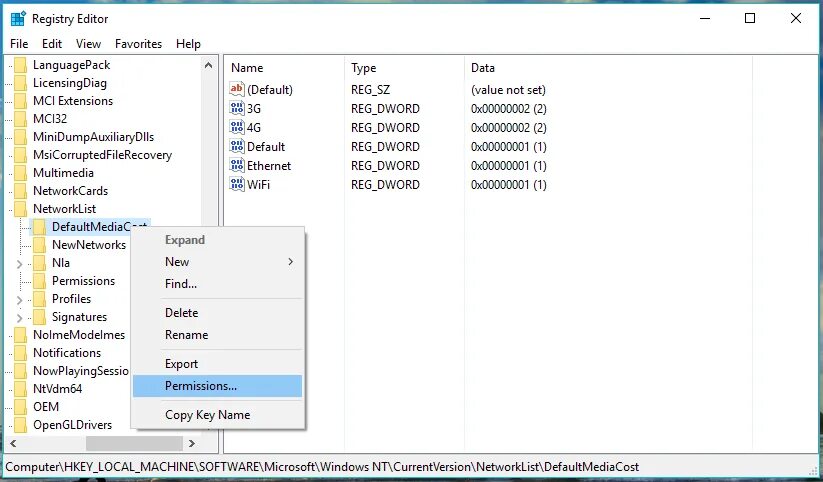Click the WiFi DWORD value icon
Viewport: 823px width, 482px height.
[237, 184]
